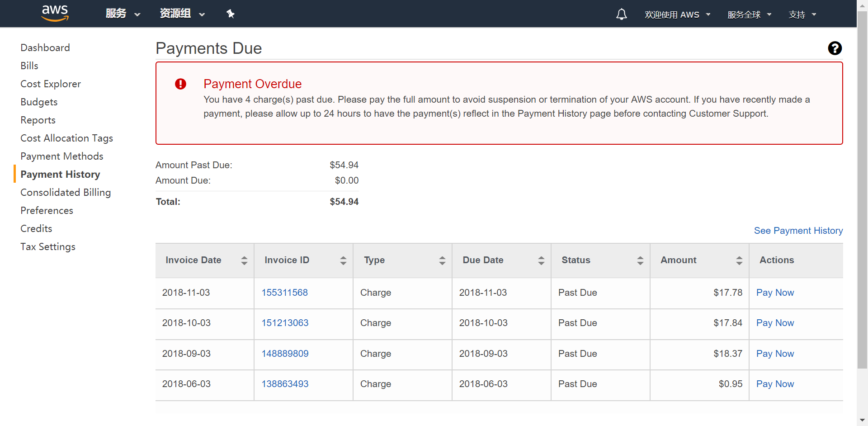Sort by Invoice Date column arrows
Image resolution: width=868 pixels, height=426 pixels.
point(244,260)
